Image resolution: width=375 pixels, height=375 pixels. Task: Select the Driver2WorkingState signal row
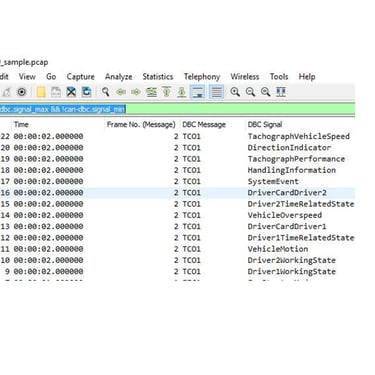(177, 260)
